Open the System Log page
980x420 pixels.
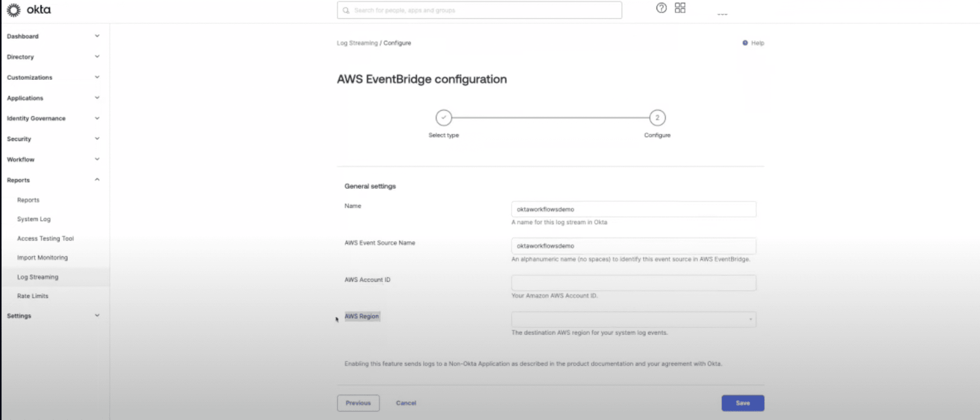click(33, 219)
